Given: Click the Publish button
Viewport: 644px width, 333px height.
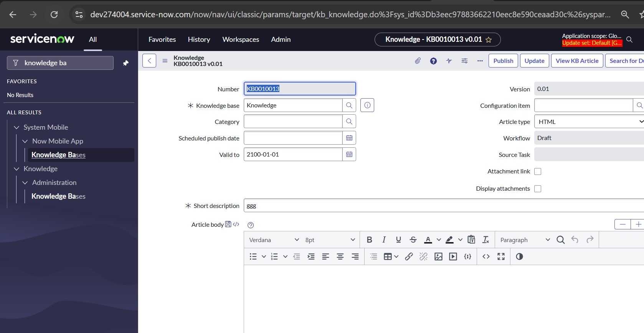Looking at the screenshot, I should (503, 61).
